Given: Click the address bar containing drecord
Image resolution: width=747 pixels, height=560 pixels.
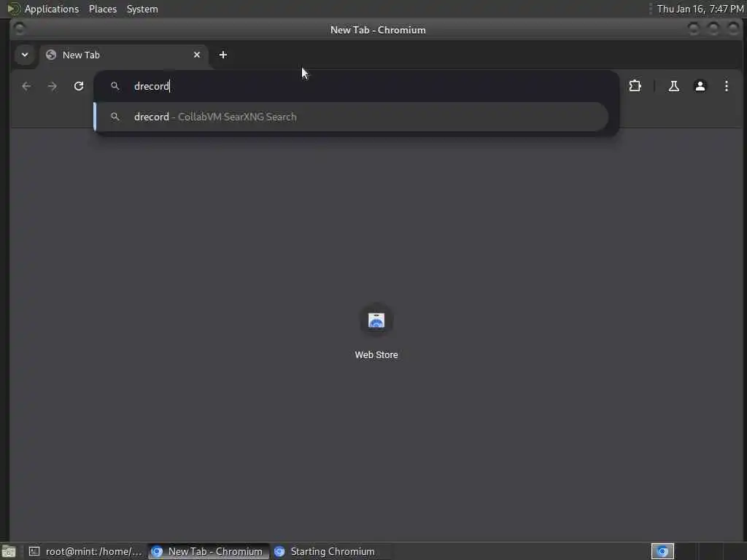Looking at the screenshot, I should (357, 86).
